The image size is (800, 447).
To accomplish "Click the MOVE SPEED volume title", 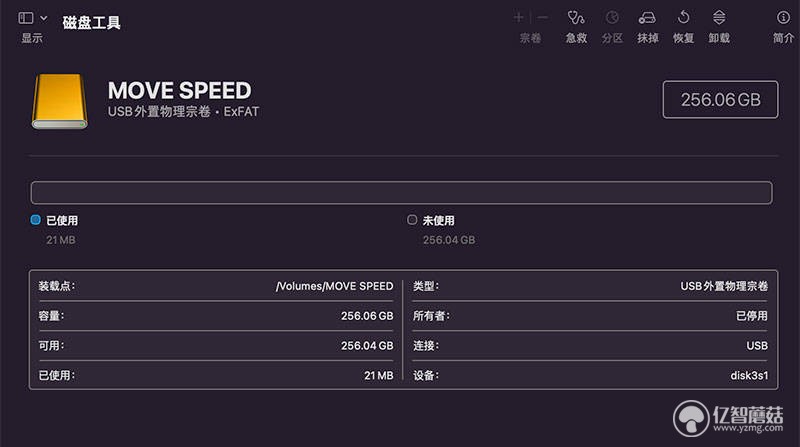I will point(180,91).
